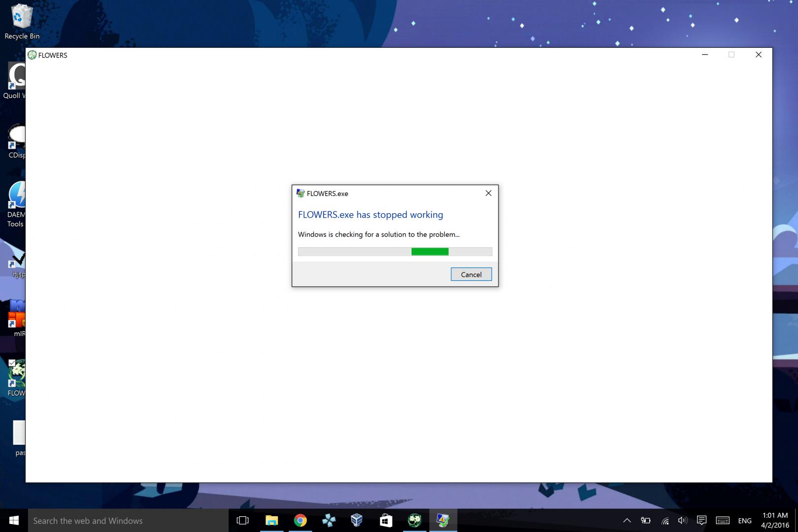
Task: Maximize the FLOWERS window
Action: tap(731, 55)
